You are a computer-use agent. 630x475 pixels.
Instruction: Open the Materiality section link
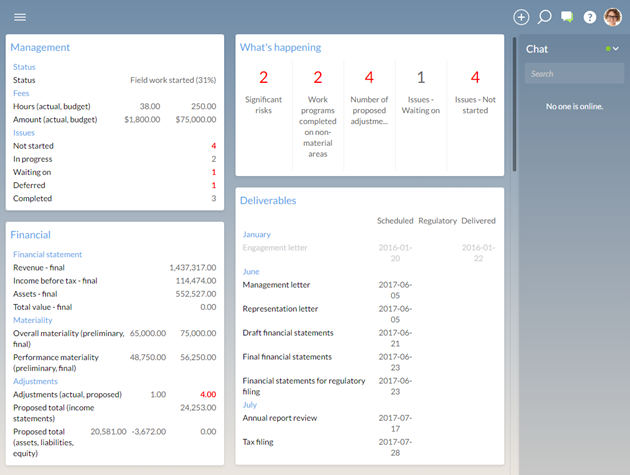(x=33, y=320)
